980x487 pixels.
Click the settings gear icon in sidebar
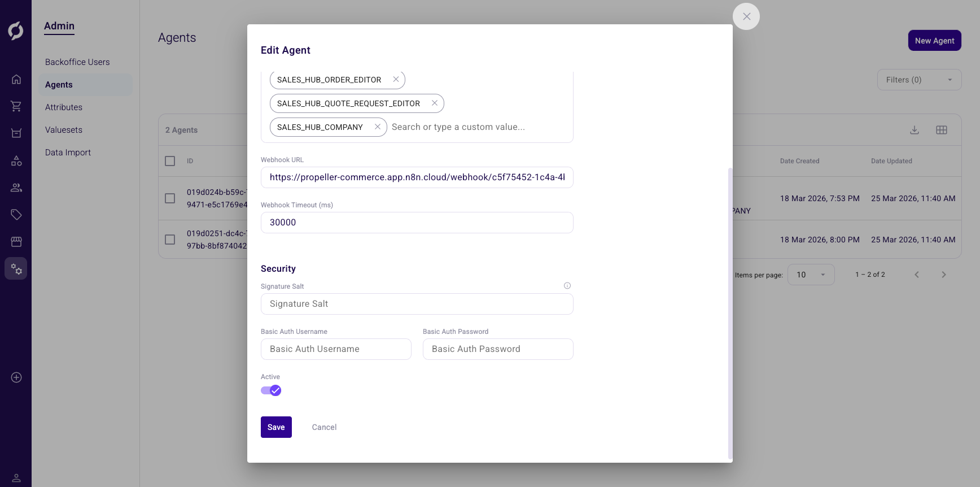coord(16,268)
